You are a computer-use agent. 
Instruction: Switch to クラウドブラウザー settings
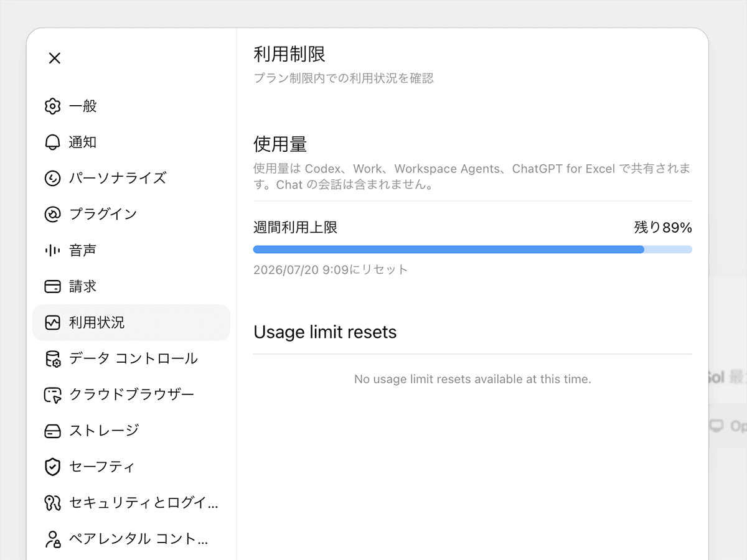[131, 394]
